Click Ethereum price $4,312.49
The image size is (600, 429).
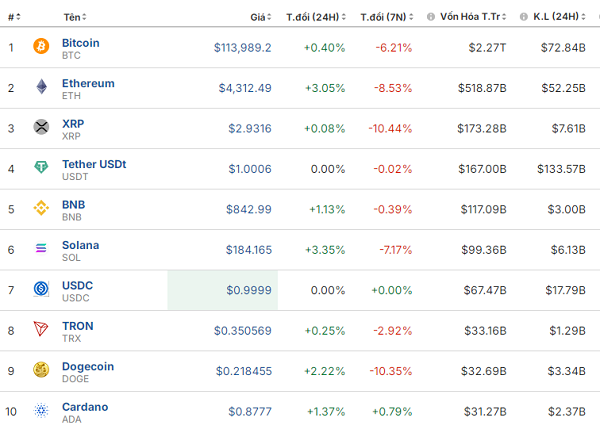click(245, 88)
